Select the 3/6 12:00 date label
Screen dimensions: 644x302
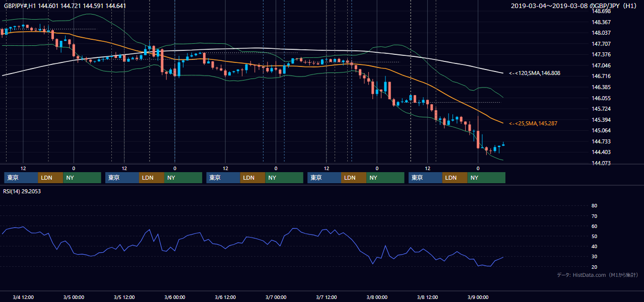click(x=225, y=297)
